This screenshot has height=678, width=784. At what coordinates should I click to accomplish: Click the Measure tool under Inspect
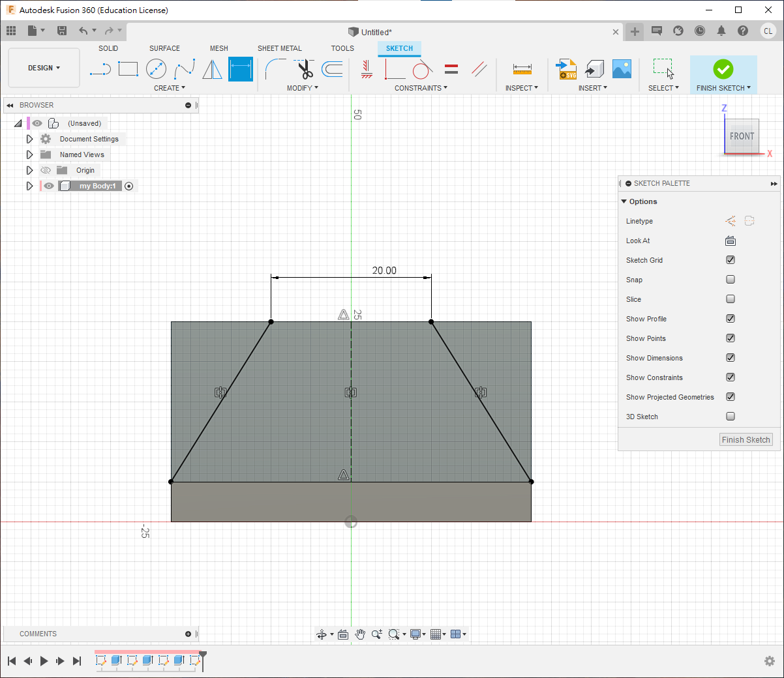(522, 69)
